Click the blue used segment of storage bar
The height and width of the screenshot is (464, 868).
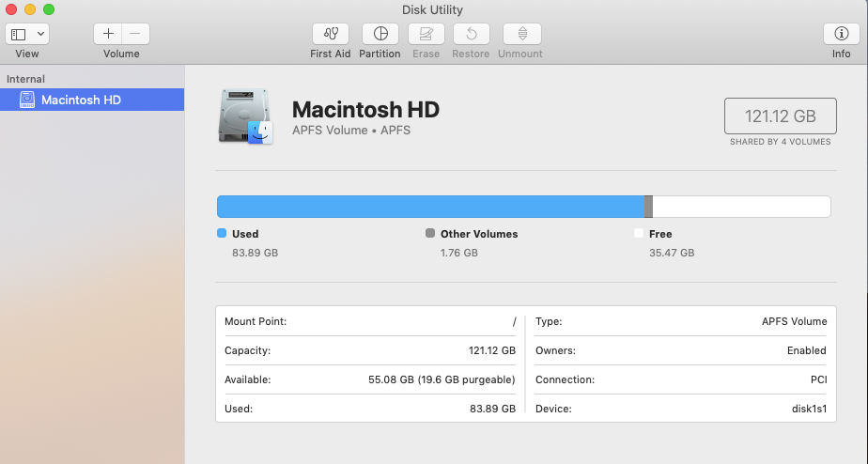coord(430,207)
